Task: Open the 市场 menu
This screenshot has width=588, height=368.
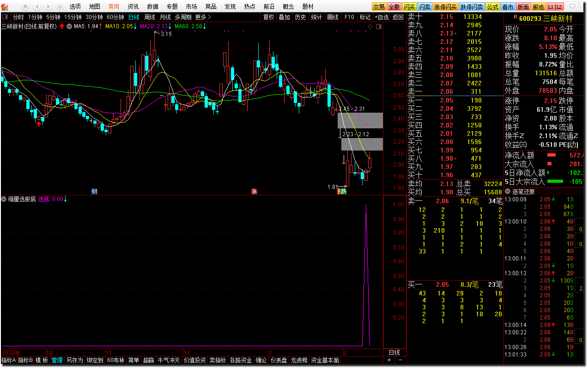Action: pos(191,6)
